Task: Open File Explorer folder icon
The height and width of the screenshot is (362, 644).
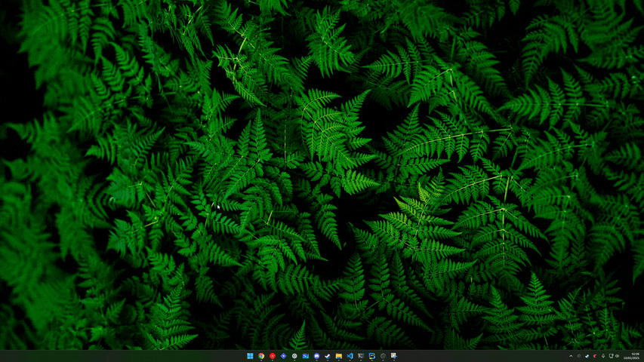Action: coord(339,356)
